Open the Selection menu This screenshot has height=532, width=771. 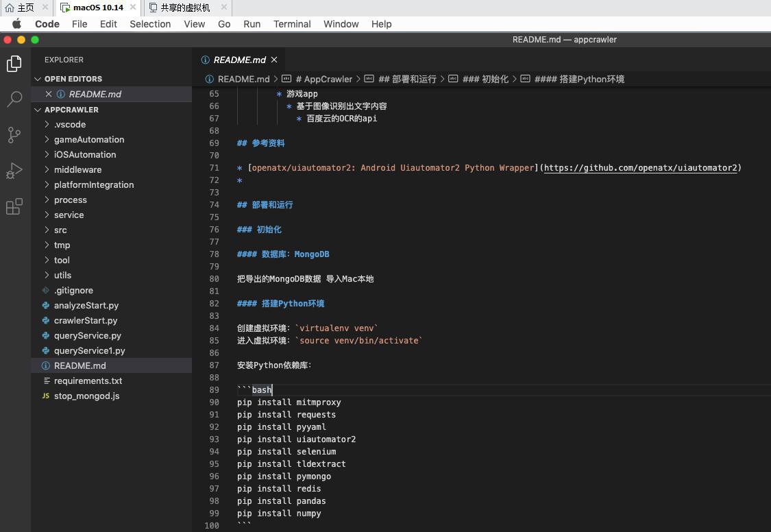[150, 24]
